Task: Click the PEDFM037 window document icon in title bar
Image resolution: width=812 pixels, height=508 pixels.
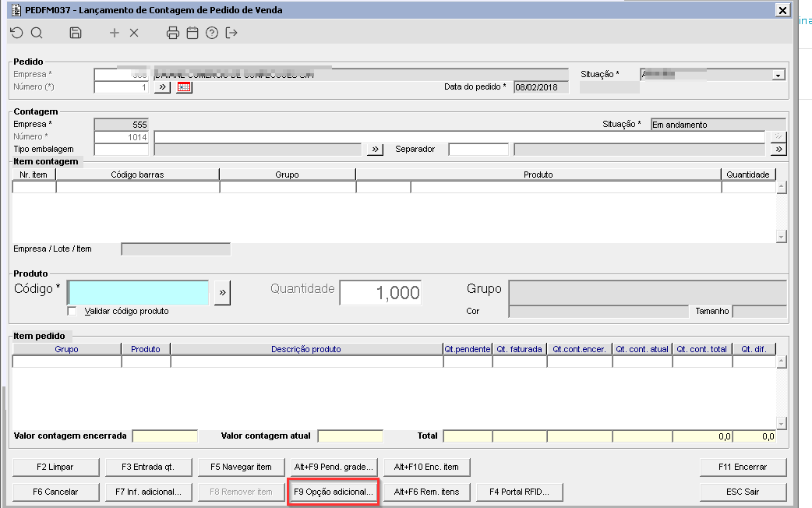Action: [x=16, y=10]
